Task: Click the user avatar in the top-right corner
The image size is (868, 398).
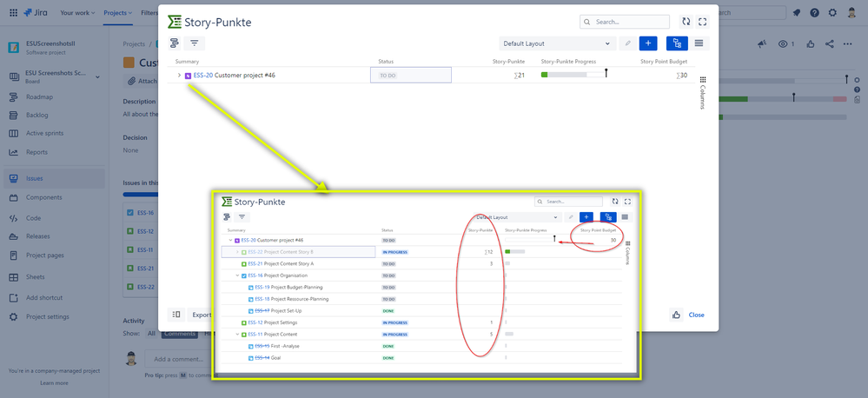Action: [x=852, y=13]
